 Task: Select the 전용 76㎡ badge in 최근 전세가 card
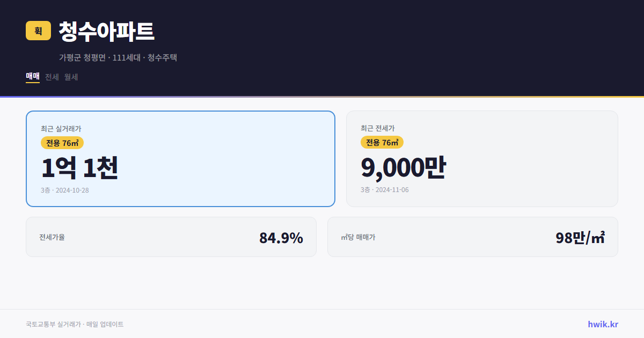pyautogui.click(x=382, y=142)
